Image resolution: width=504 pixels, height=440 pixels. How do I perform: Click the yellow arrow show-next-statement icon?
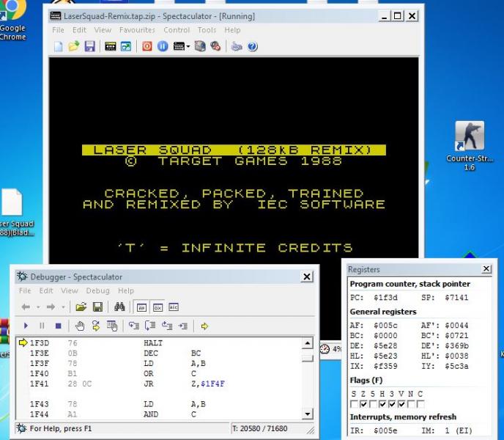coord(204,326)
